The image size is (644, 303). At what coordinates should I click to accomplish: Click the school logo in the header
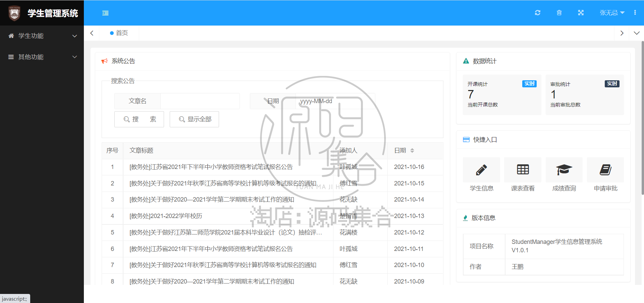14,13
